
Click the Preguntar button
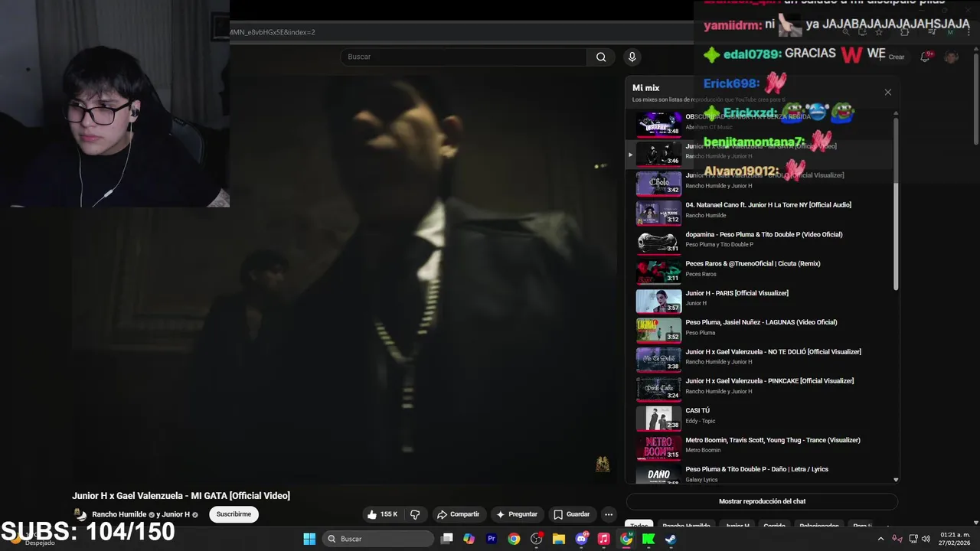coord(516,514)
